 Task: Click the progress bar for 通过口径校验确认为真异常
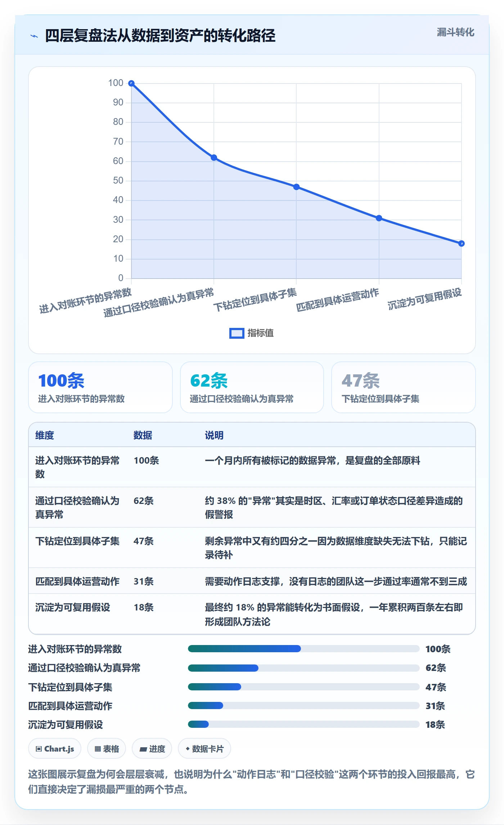pos(303,668)
